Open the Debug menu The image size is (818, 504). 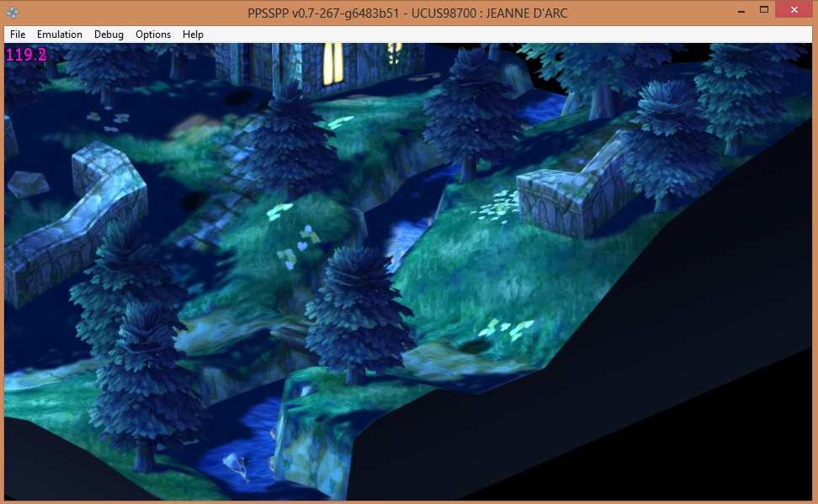109,34
